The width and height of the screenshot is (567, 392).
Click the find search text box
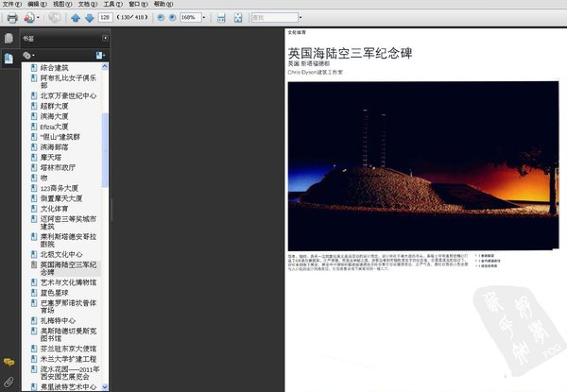(x=275, y=17)
